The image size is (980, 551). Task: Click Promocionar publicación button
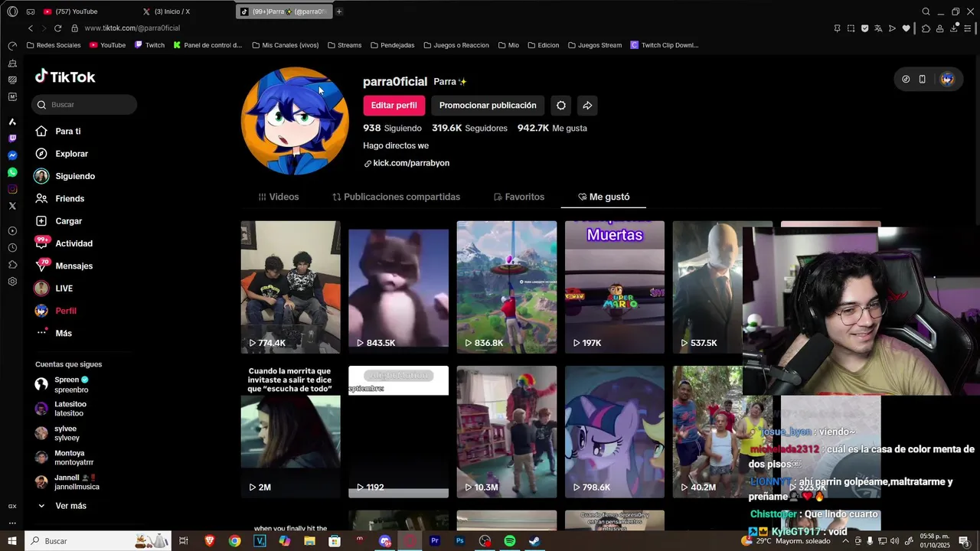point(488,106)
